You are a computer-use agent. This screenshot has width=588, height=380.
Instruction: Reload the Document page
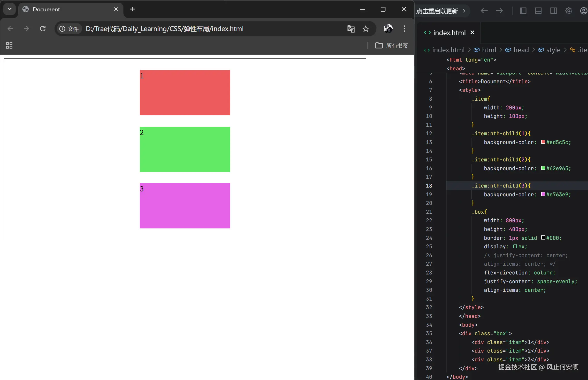point(43,29)
